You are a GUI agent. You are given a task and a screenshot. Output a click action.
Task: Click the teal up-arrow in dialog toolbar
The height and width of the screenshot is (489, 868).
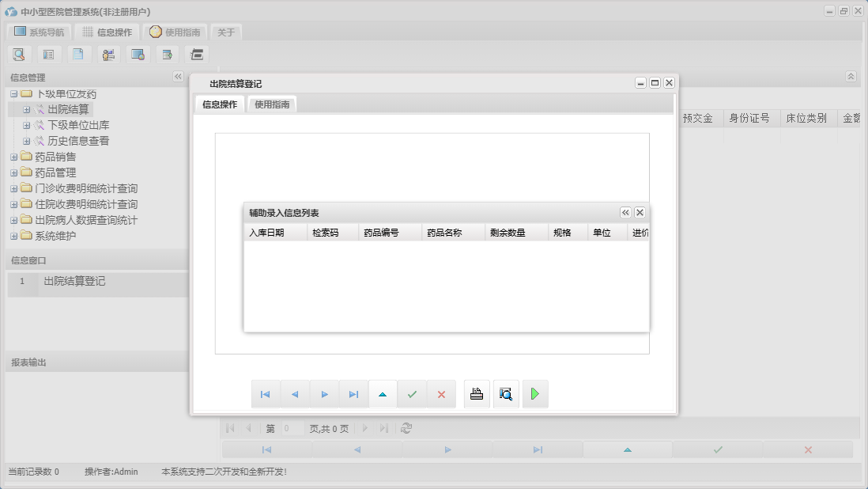[x=383, y=394]
